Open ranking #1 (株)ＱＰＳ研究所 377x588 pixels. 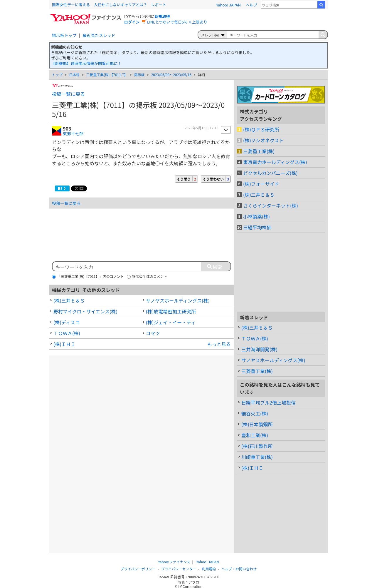click(261, 130)
